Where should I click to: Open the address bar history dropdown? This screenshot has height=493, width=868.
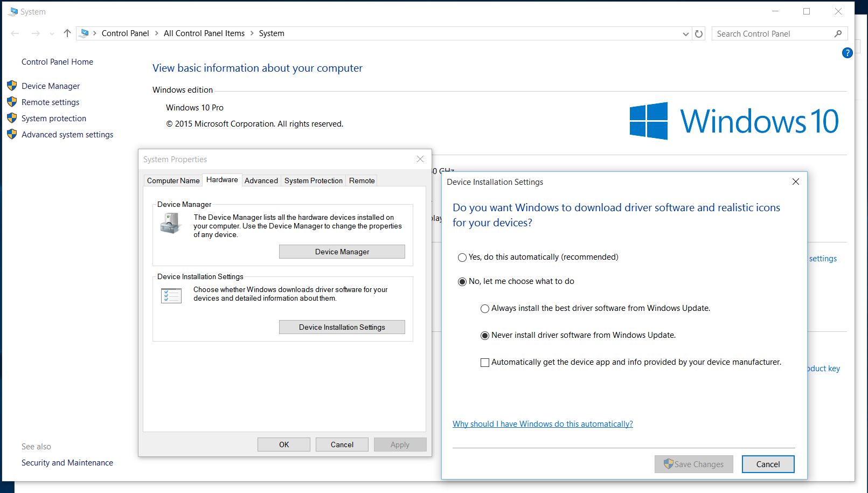(685, 33)
